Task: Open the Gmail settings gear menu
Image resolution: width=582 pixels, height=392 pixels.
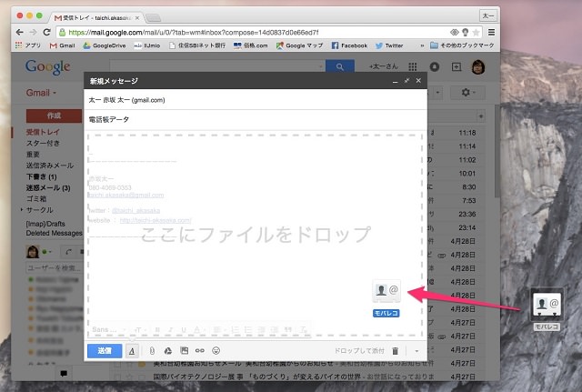Action: click(467, 92)
